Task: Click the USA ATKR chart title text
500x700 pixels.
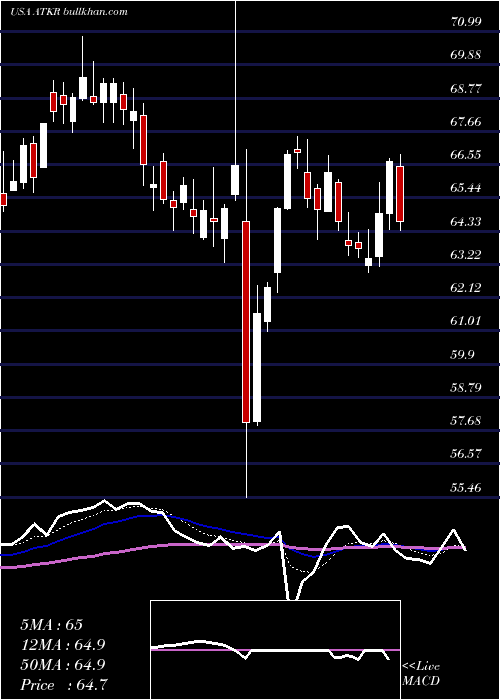Action: pos(69,12)
